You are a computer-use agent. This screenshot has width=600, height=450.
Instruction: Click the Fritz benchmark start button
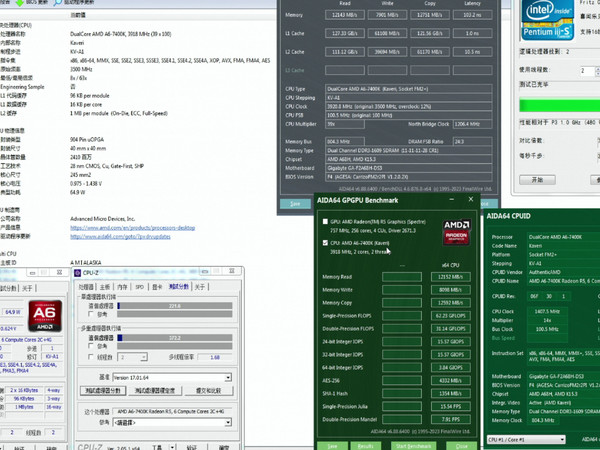pos(537,180)
